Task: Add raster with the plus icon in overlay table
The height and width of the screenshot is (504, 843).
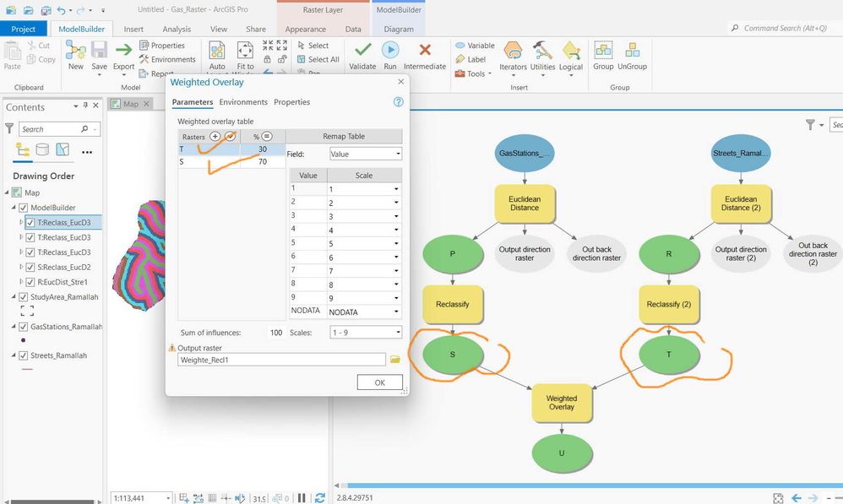Action: click(215, 137)
